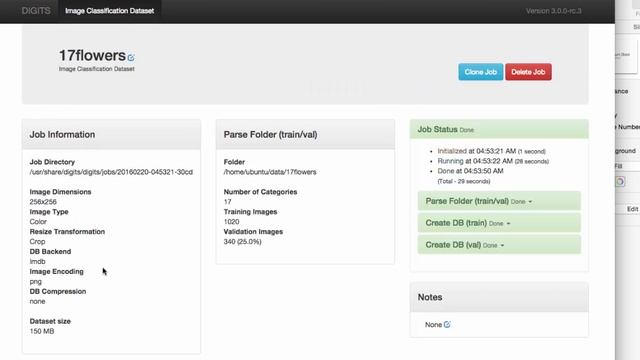The height and width of the screenshot is (360, 640).
Task: Expand the Create DB (val) Done dropdown
Action: click(x=499, y=245)
